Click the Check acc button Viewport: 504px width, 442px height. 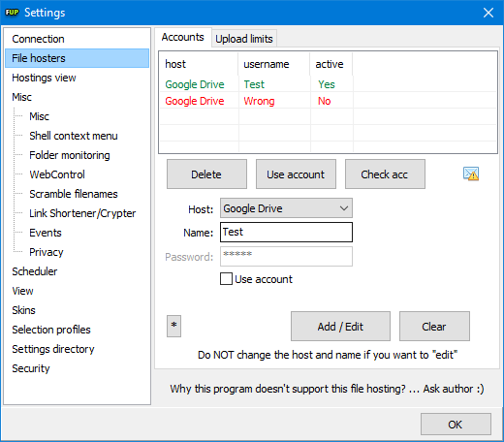coord(385,174)
